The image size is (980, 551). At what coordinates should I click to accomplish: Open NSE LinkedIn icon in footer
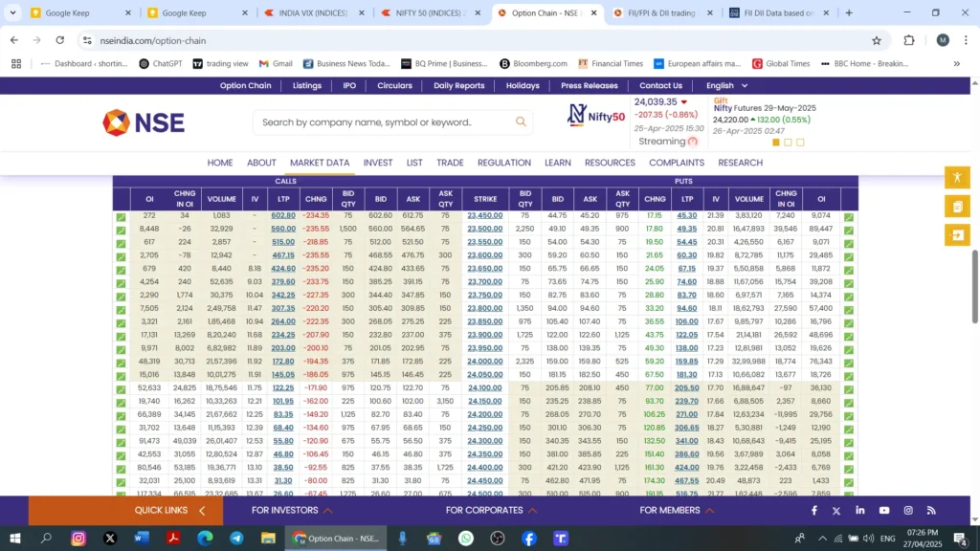click(860, 511)
